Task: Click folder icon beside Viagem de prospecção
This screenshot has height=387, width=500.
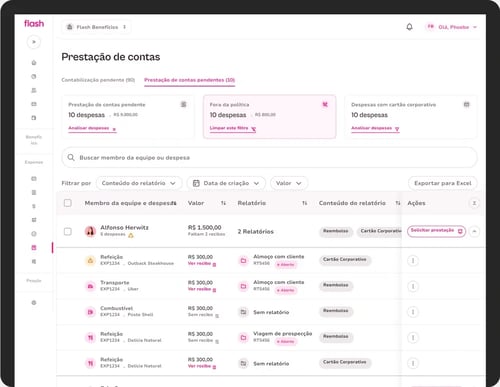Action: click(x=243, y=337)
